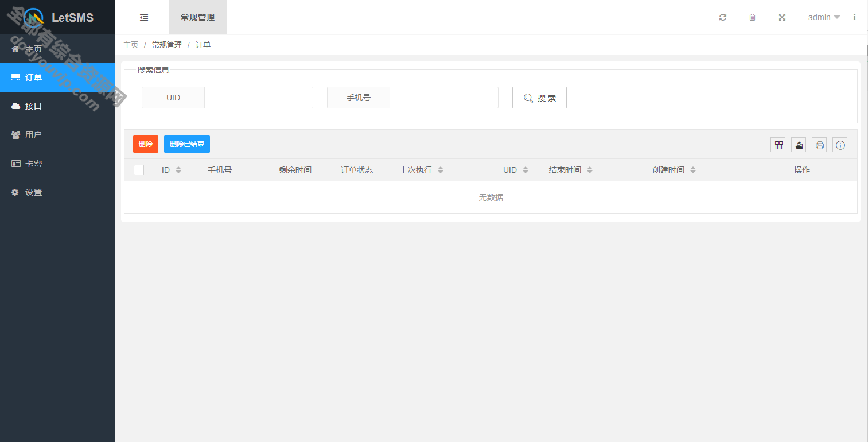Open the vertical three-dot more menu
Screen dimensions: 868x442
(x=854, y=17)
